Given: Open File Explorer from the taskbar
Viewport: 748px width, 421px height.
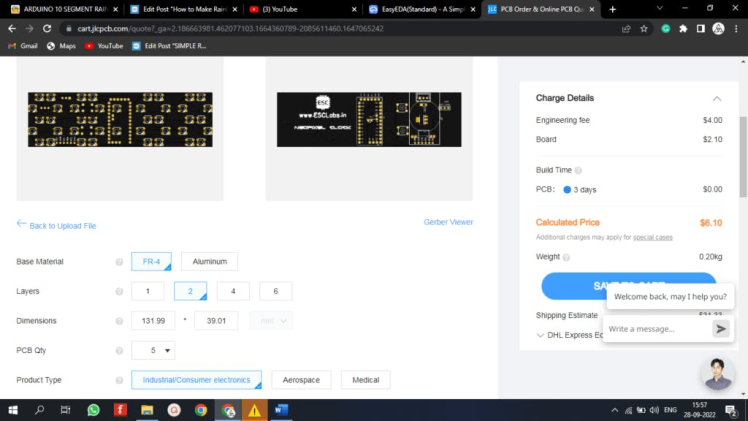Looking at the screenshot, I should coord(147,410).
